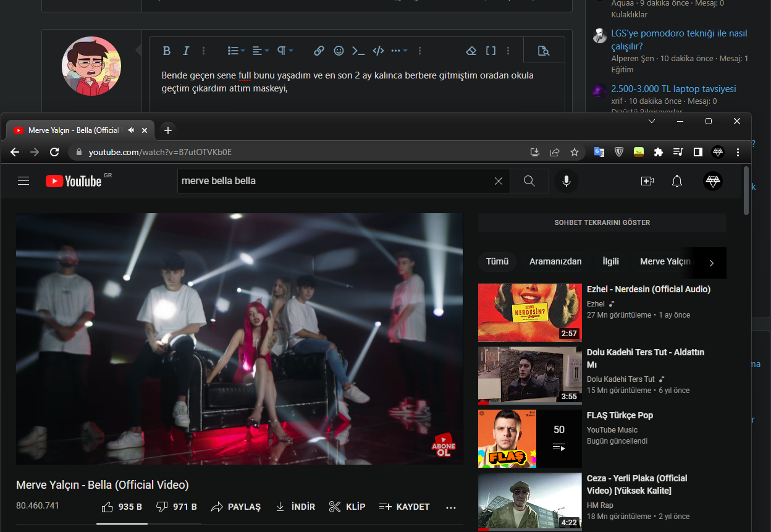Viewport: 771px width, 532px height.
Task: Open YouTube notifications bell
Action: point(677,181)
